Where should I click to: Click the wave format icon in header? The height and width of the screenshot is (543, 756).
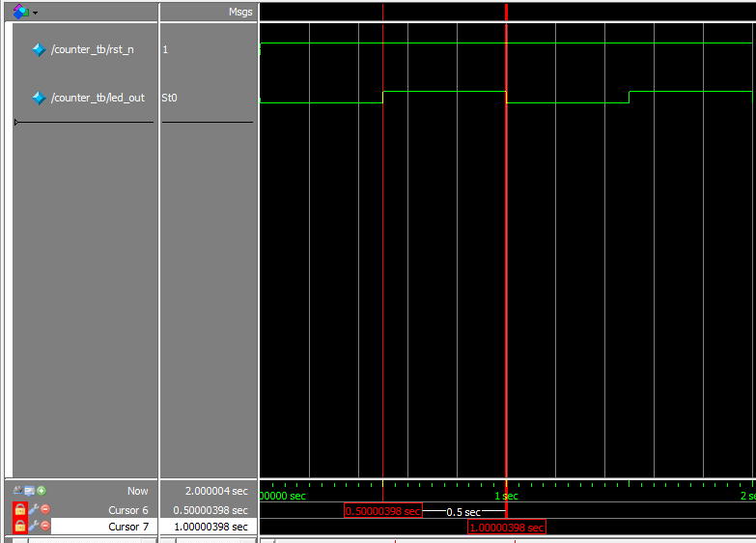point(20,12)
